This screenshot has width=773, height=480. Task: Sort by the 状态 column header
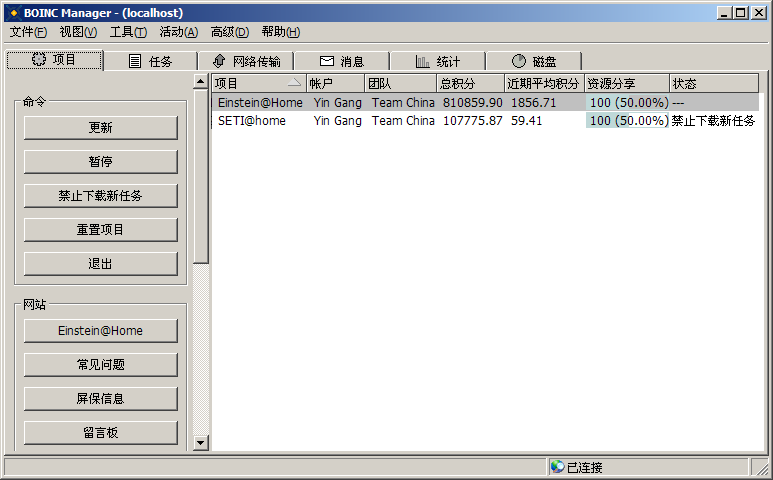[x=714, y=83]
